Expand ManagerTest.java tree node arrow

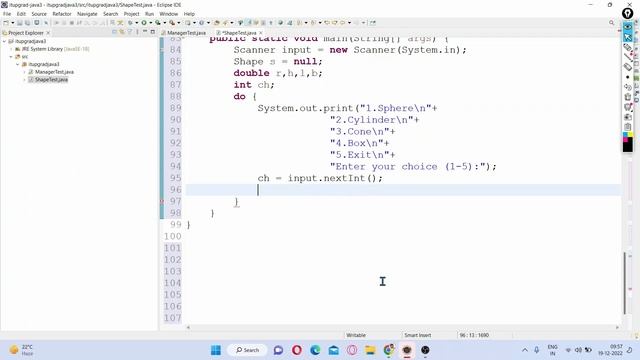click(24, 72)
